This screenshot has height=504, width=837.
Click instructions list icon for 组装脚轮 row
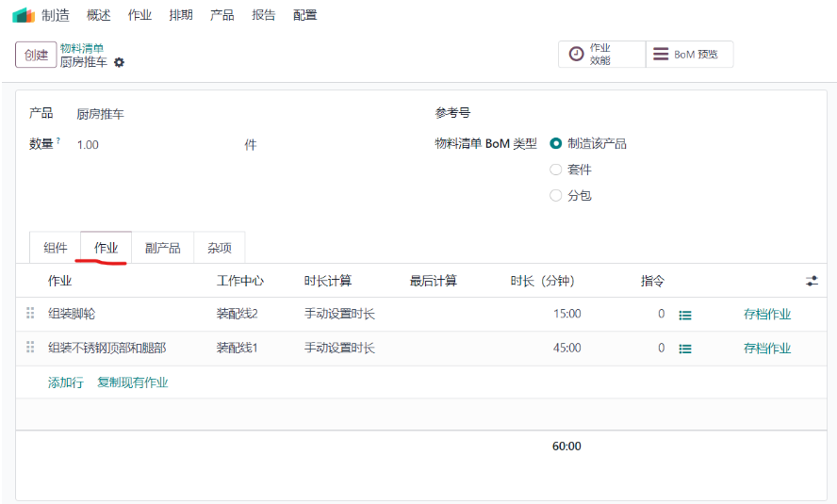click(x=685, y=316)
